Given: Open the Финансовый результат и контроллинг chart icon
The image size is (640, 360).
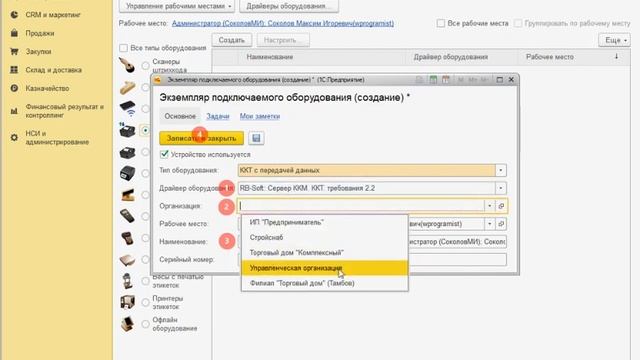Looking at the screenshot, I should tap(14, 111).
